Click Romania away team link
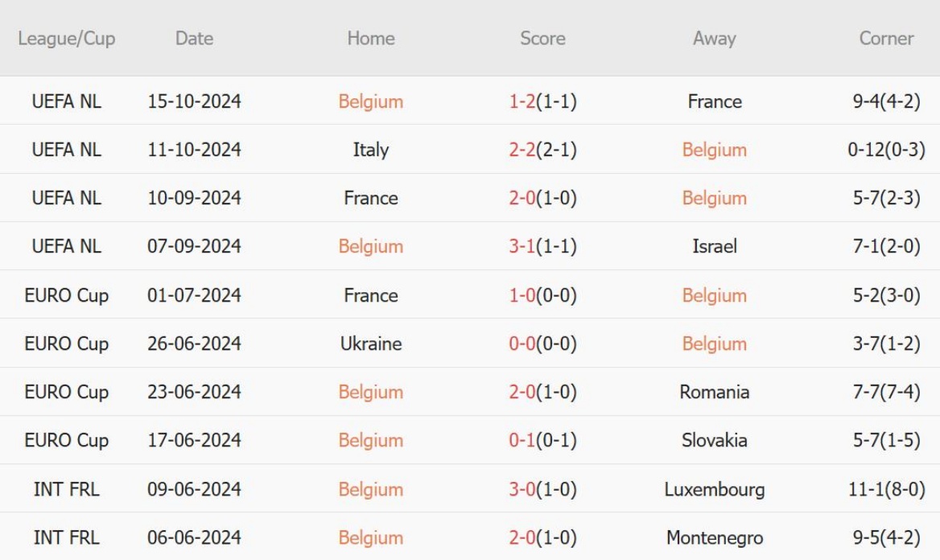 [714, 392]
